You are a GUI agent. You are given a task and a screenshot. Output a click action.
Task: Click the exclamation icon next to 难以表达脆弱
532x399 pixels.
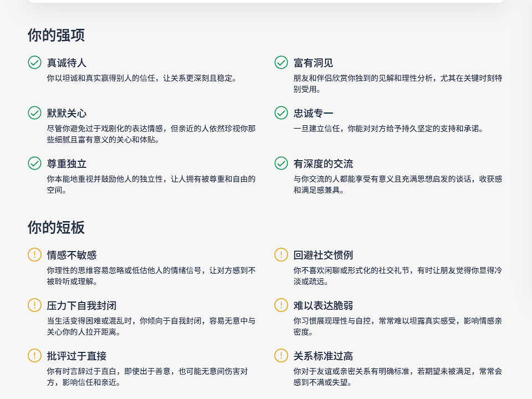point(281,305)
